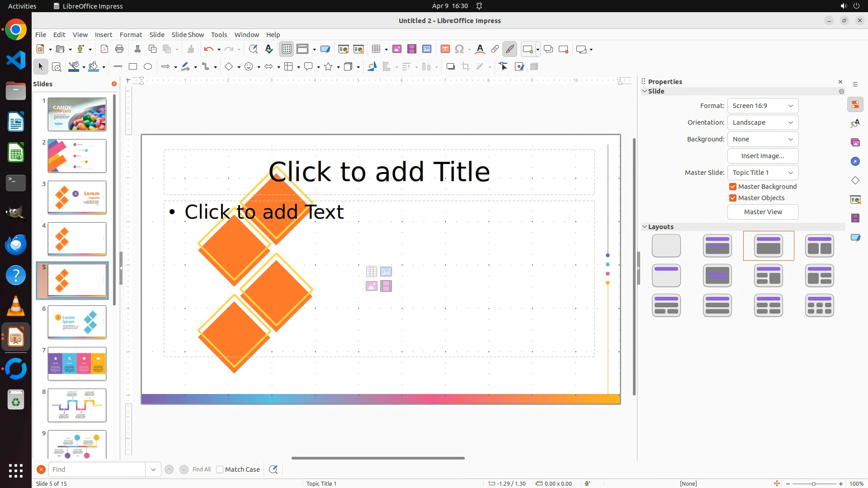Click the Print toolbar icon

[x=119, y=49]
